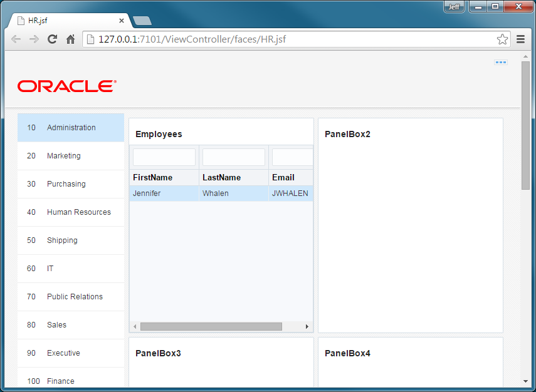Click the PanelBox4 title
This screenshot has height=392, width=536.
pos(347,353)
